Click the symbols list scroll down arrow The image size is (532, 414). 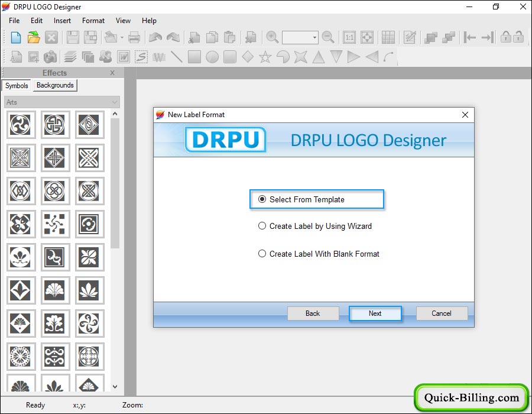pos(115,386)
